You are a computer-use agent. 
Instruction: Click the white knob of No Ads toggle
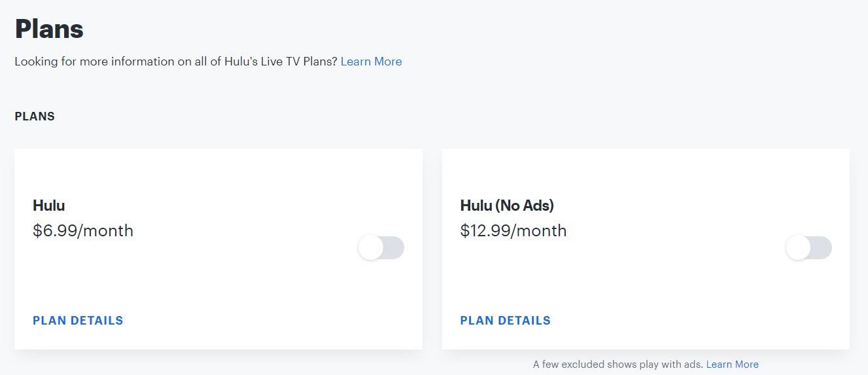[x=798, y=248]
